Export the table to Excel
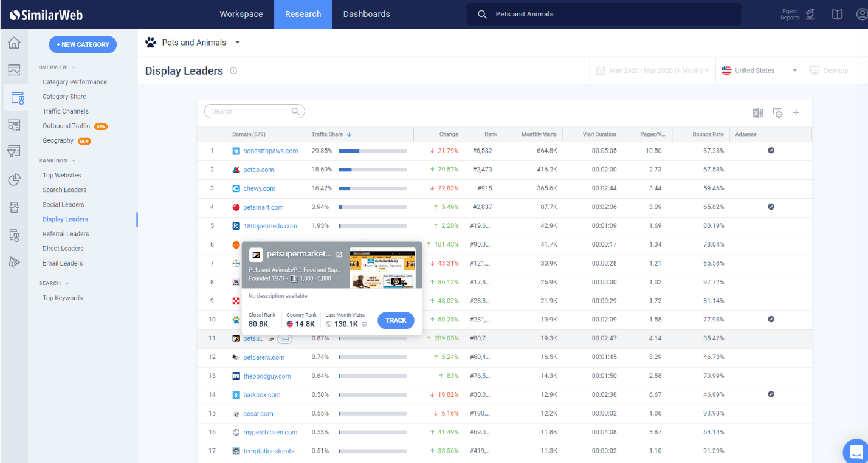Viewport: 868px width, 463px height. 758,112
